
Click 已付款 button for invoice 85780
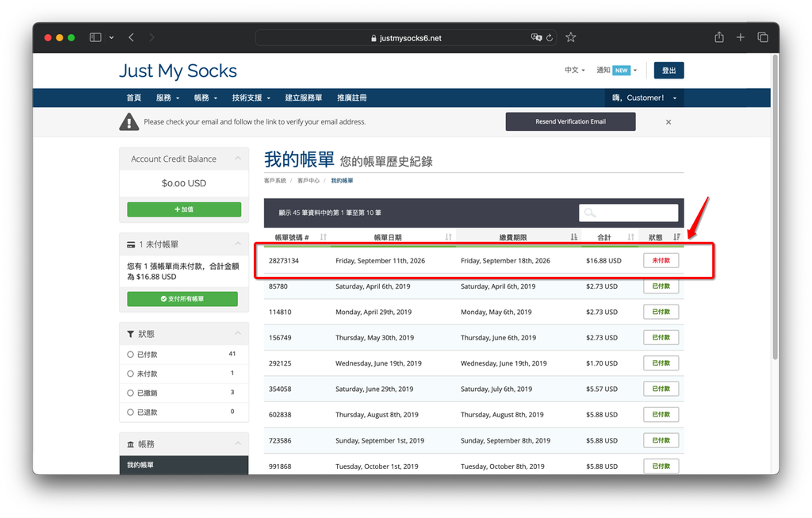point(661,286)
